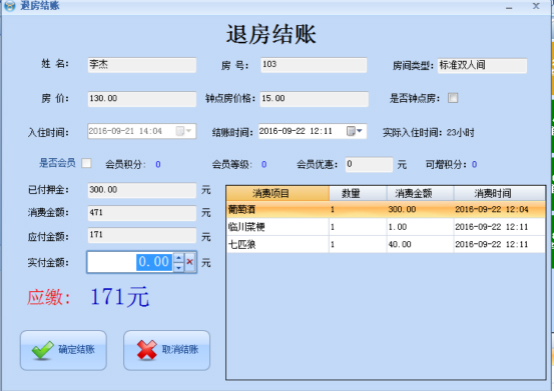
Task: Clear 实付金额 with the red x icon
Action: (x=190, y=262)
